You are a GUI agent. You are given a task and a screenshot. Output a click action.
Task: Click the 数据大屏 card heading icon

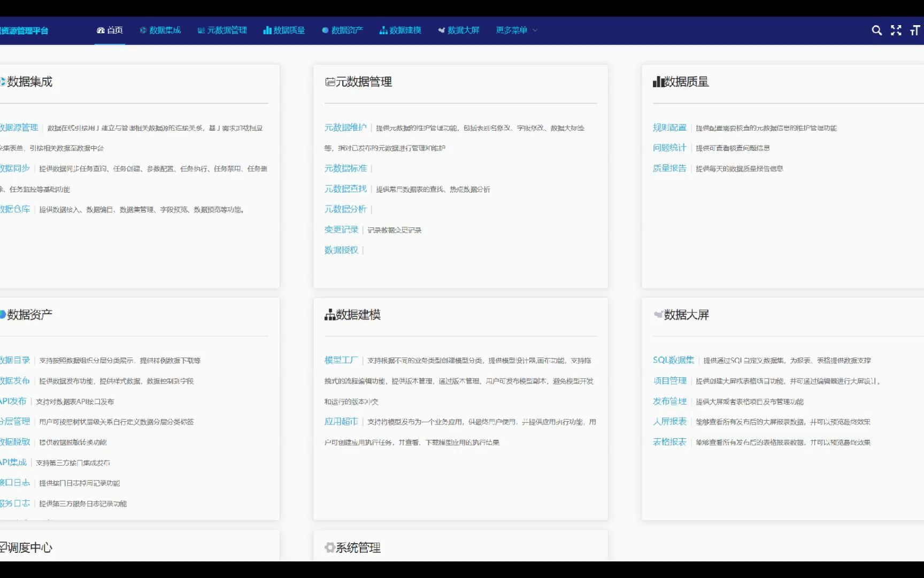[658, 315]
